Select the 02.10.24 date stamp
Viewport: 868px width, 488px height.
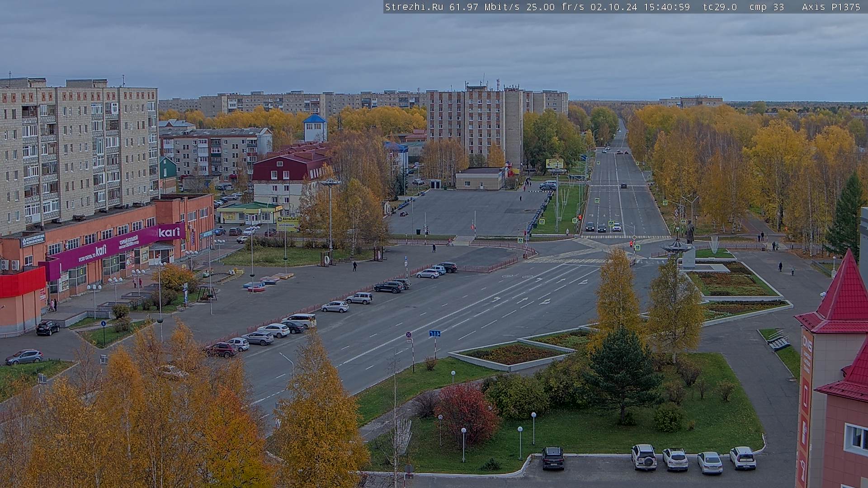pyautogui.click(x=613, y=7)
